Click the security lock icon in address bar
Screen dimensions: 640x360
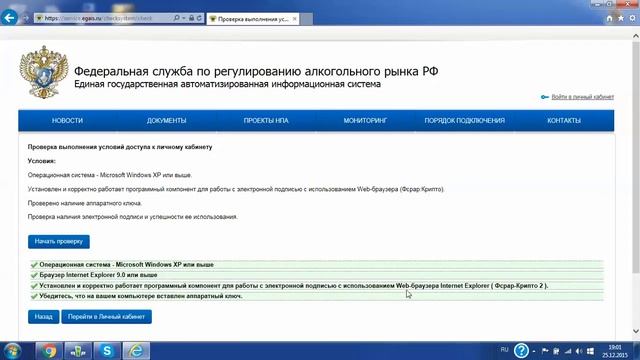pyautogui.click(x=191, y=18)
